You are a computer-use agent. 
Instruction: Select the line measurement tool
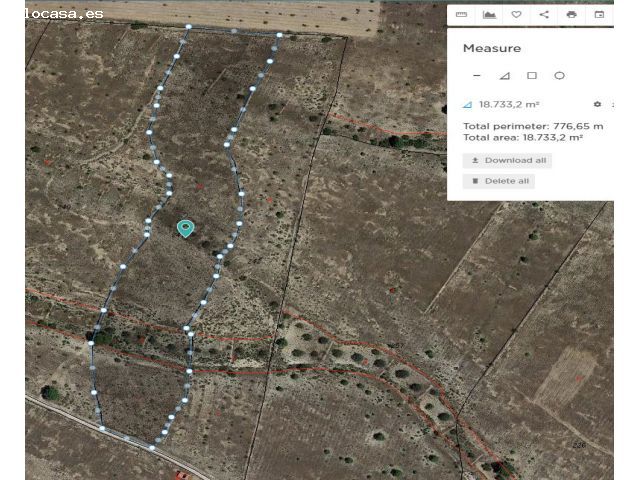pos(476,76)
